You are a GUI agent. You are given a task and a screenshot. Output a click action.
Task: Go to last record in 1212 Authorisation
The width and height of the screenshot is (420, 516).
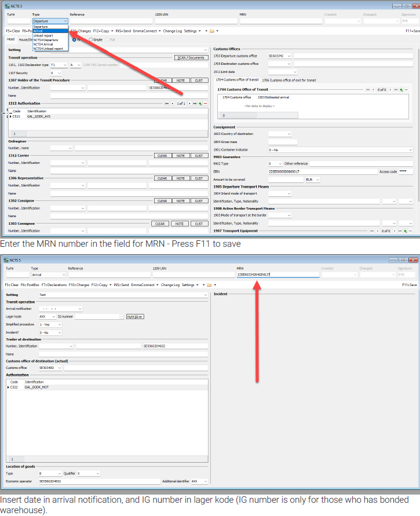(194, 103)
